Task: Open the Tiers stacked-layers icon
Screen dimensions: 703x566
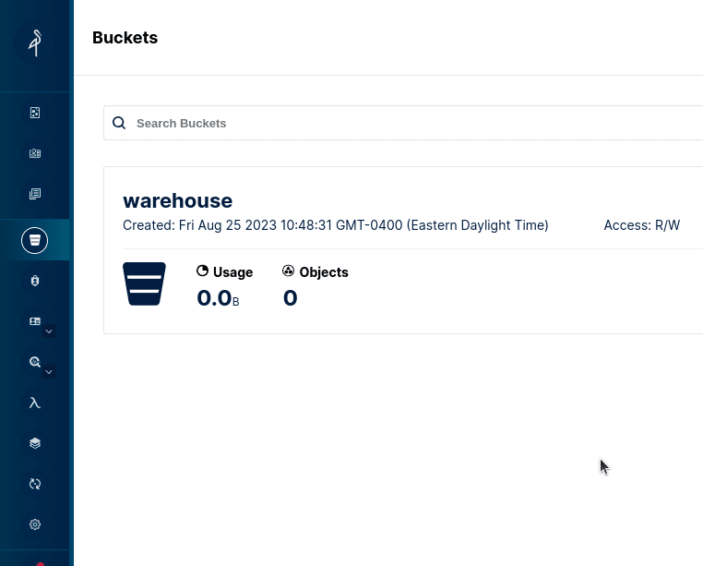Action: pyautogui.click(x=35, y=443)
